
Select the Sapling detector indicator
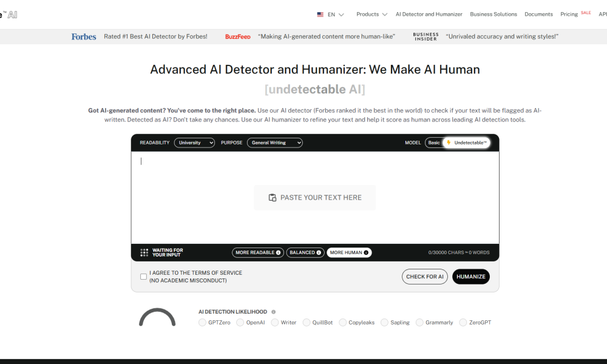click(x=384, y=323)
